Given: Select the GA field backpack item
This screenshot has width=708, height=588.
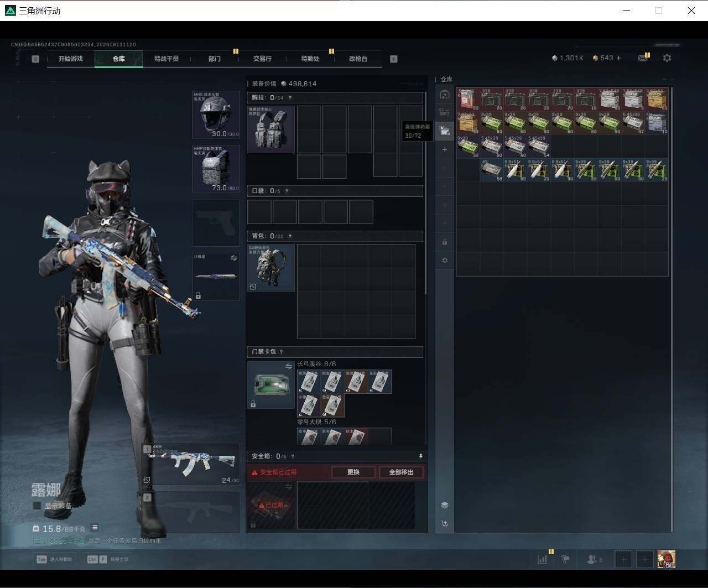Looking at the screenshot, I should tap(271, 268).
